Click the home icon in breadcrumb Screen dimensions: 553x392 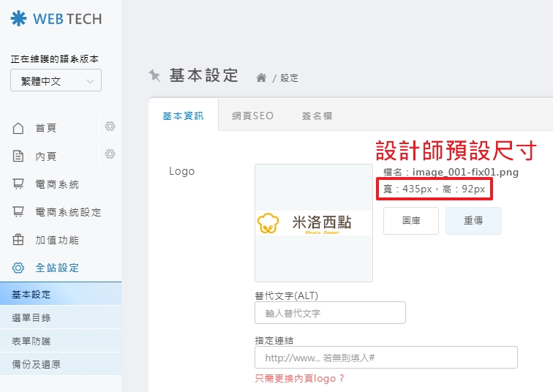pyautogui.click(x=261, y=78)
